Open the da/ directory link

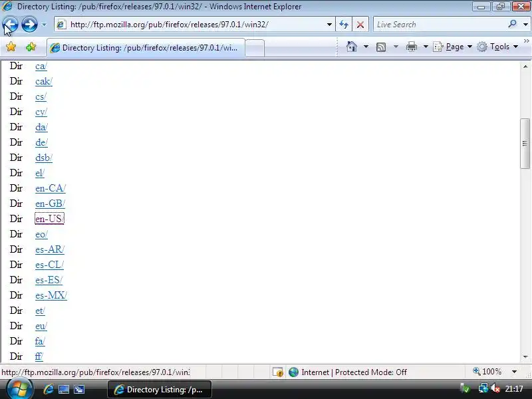(x=41, y=127)
